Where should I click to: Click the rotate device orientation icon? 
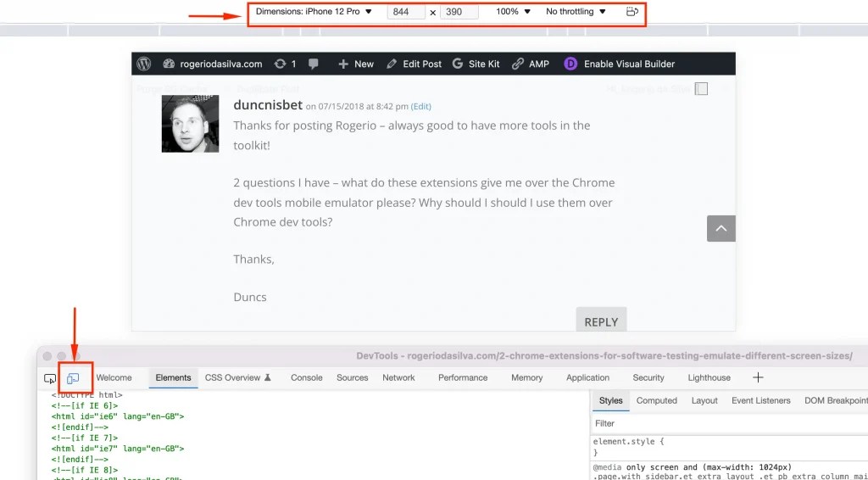[632, 12]
